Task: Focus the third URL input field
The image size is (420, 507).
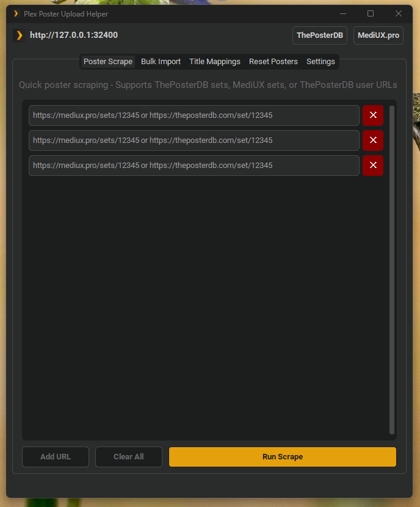Action: click(194, 165)
